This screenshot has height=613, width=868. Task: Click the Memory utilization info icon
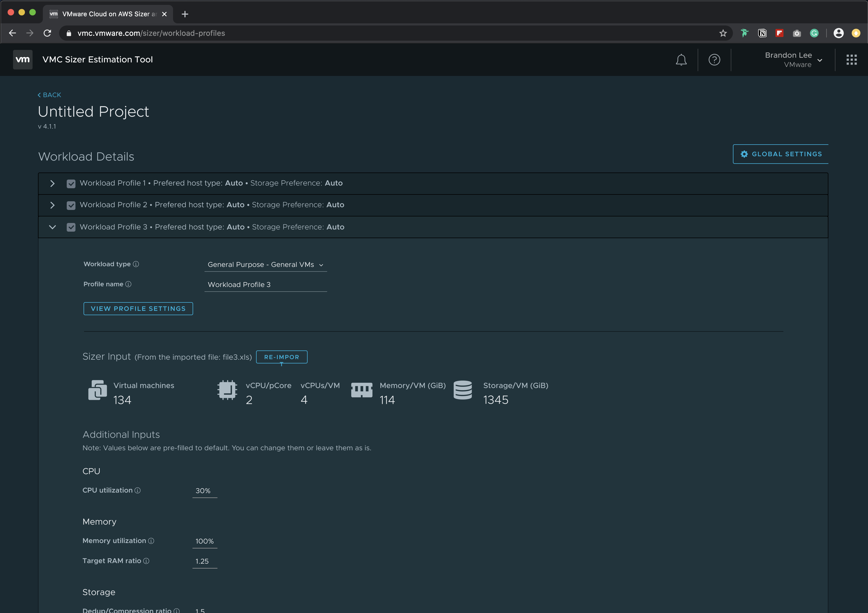click(x=151, y=541)
